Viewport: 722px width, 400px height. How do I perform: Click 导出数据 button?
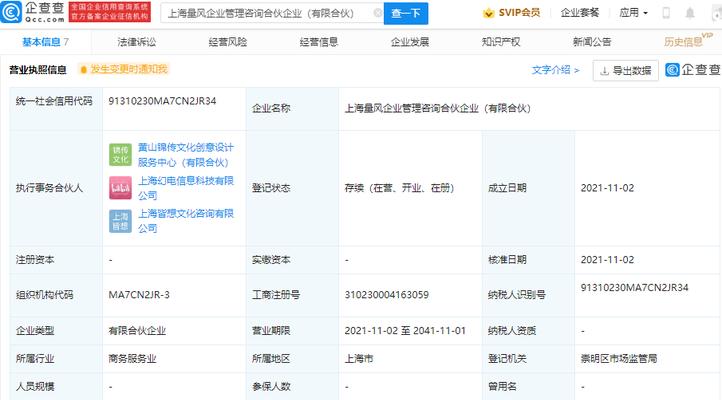click(x=625, y=70)
